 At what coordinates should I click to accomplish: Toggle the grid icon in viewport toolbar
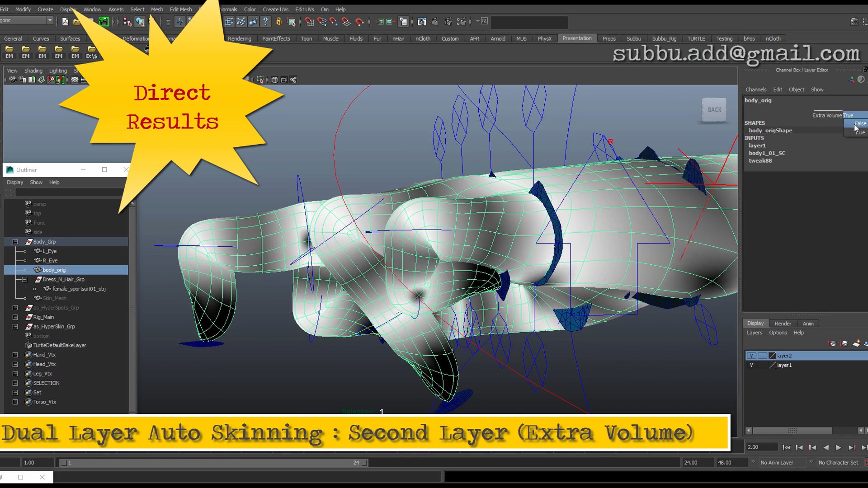pos(75,80)
